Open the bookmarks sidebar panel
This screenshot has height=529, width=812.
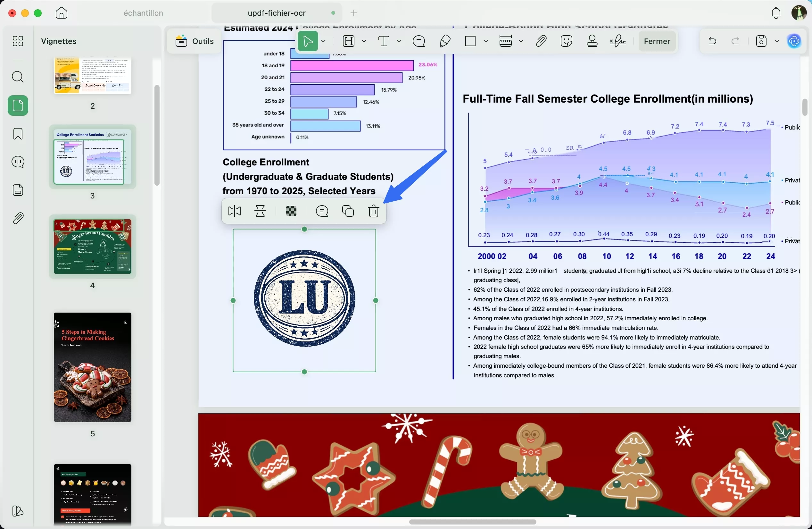click(x=18, y=134)
